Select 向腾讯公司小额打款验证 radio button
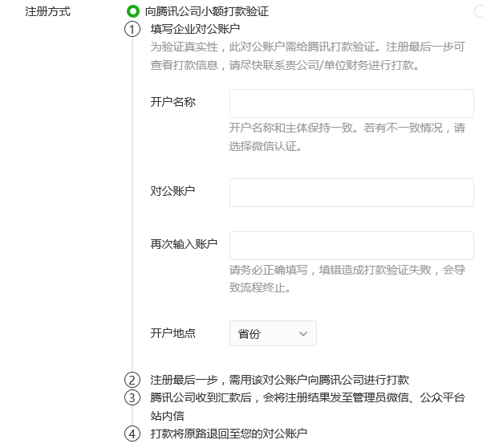This screenshot has width=483, height=448. tap(132, 12)
